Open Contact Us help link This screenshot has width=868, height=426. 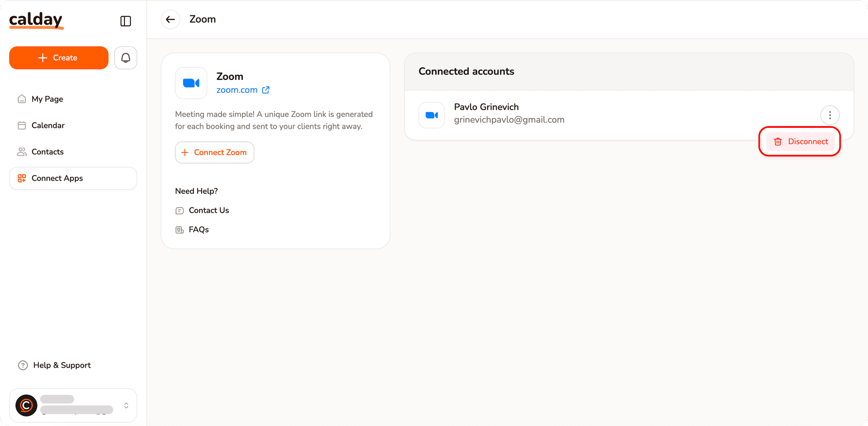[208, 211]
